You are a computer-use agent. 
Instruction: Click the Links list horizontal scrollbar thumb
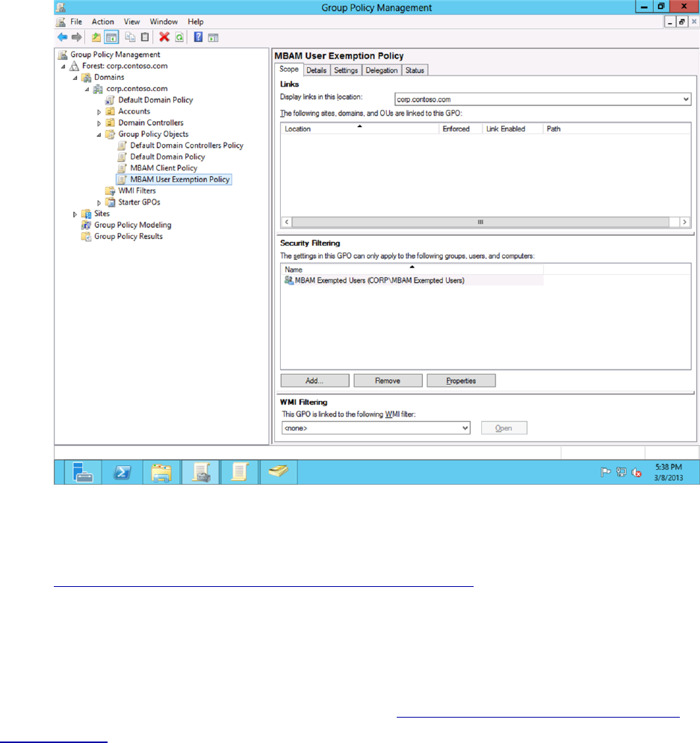[x=480, y=222]
